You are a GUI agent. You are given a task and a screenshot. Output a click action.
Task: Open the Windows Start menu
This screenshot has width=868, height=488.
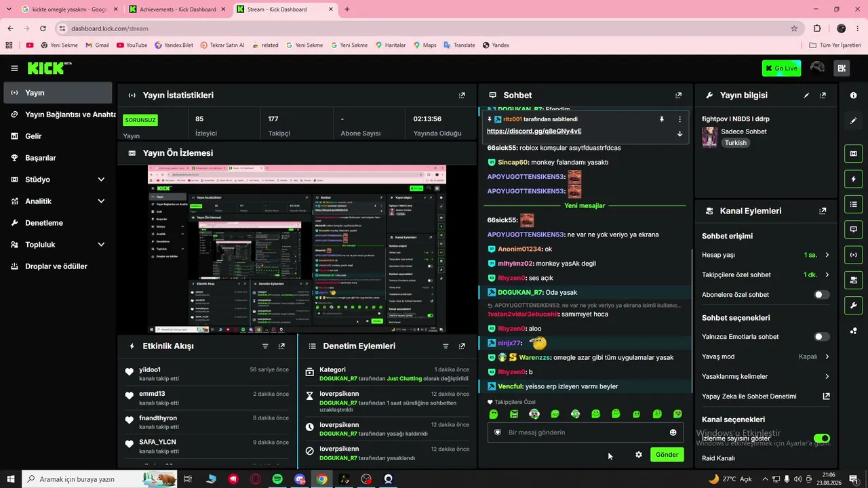[x=10, y=479]
